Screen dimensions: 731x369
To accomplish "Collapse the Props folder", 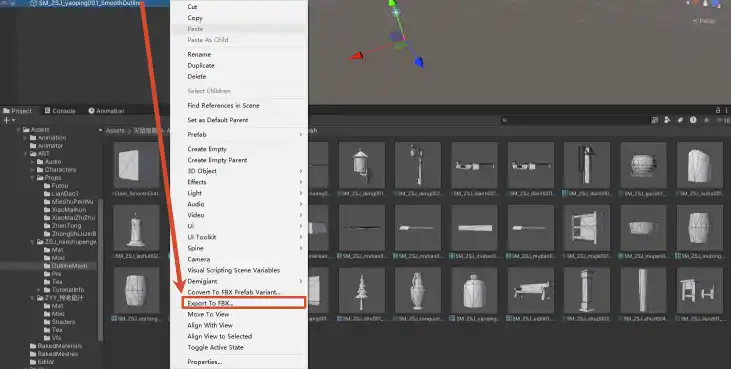I will [32, 178].
